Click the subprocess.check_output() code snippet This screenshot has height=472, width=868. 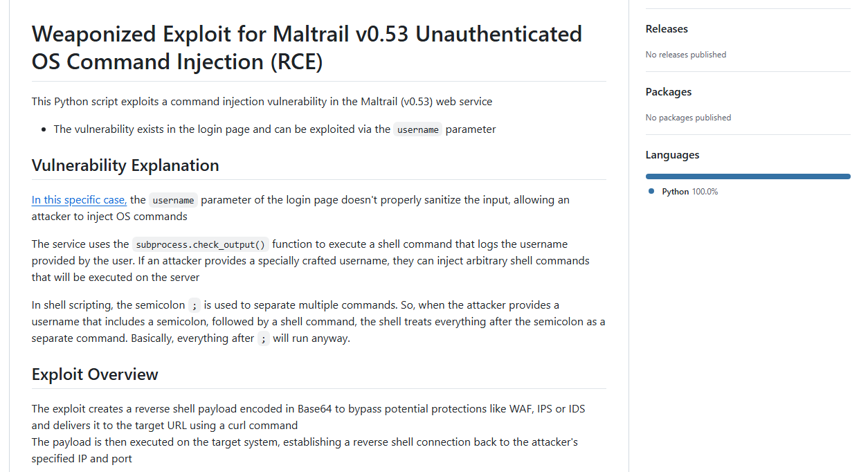201,244
